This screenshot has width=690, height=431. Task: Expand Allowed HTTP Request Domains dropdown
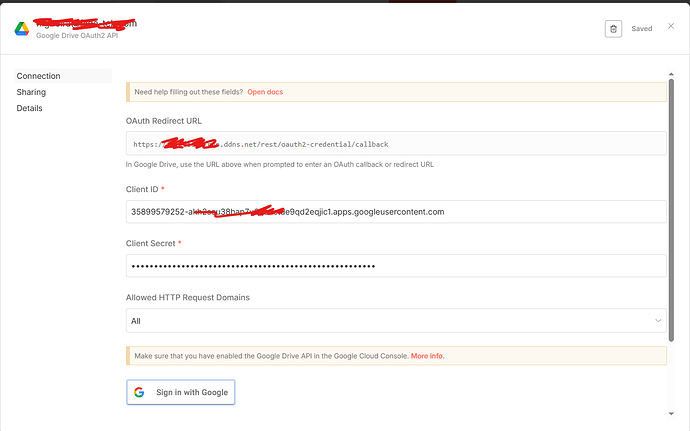[396, 320]
